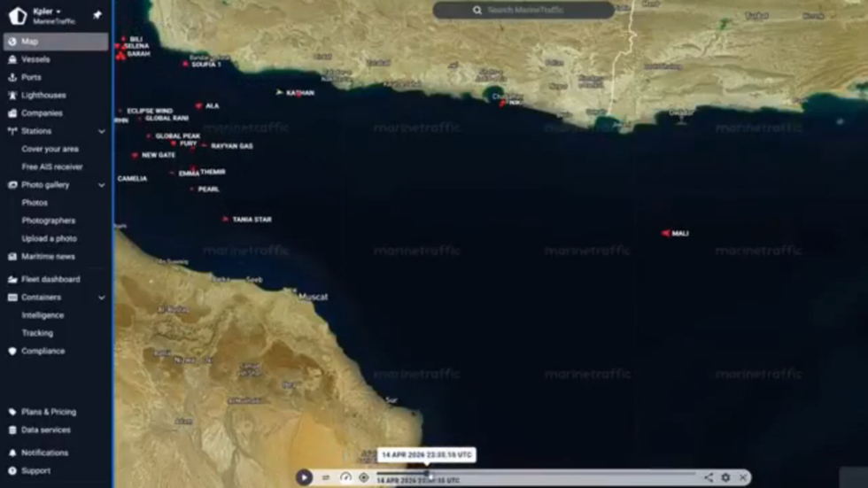Open Plans & Pricing link
The width and height of the screenshot is (868, 488).
(x=48, y=412)
